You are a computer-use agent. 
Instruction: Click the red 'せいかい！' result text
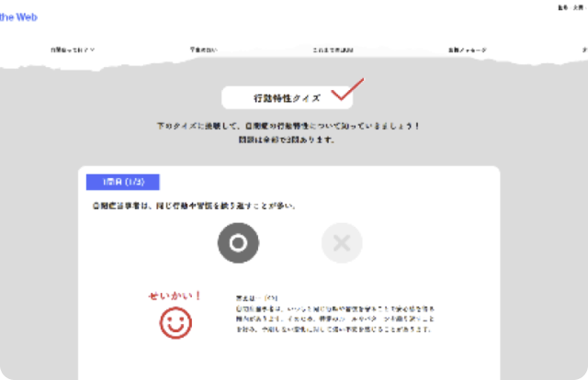coord(175,296)
